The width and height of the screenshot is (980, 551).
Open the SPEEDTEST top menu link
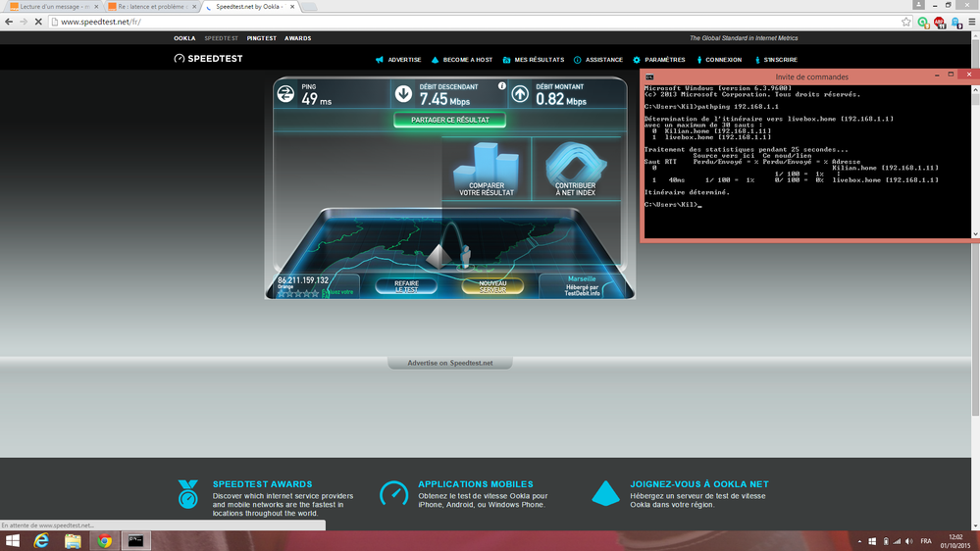click(x=222, y=38)
